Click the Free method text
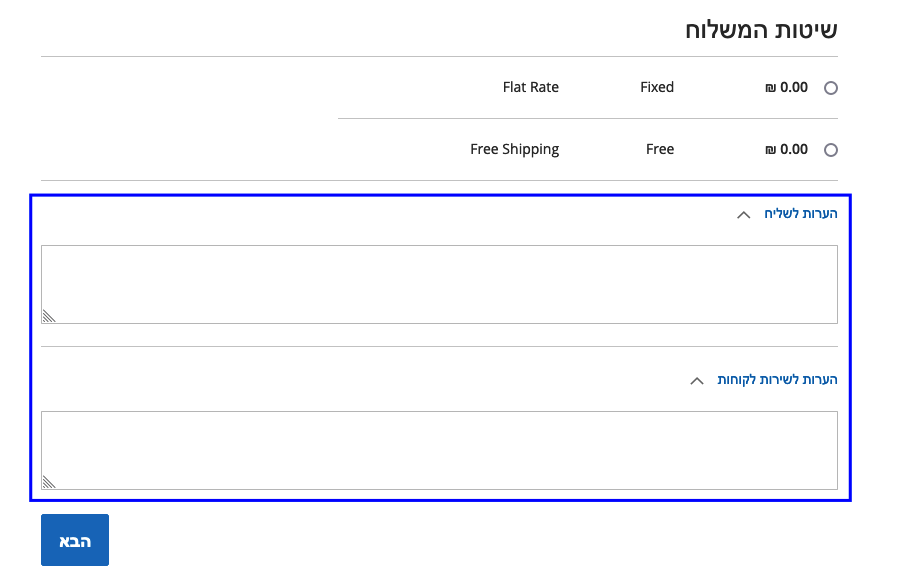The height and width of the screenshot is (578, 900). coord(660,149)
